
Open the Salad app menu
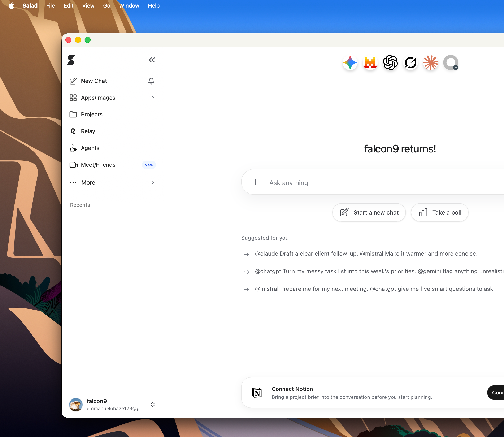point(30,6)
